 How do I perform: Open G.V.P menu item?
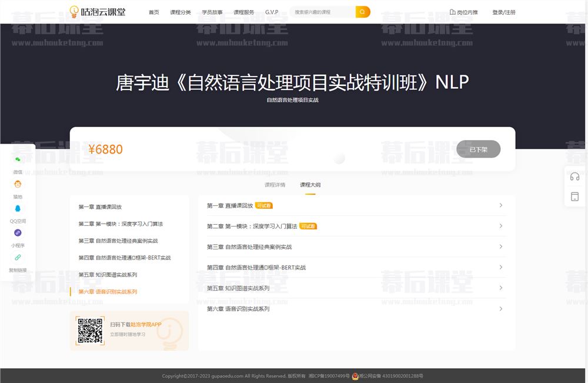[272, 12]
